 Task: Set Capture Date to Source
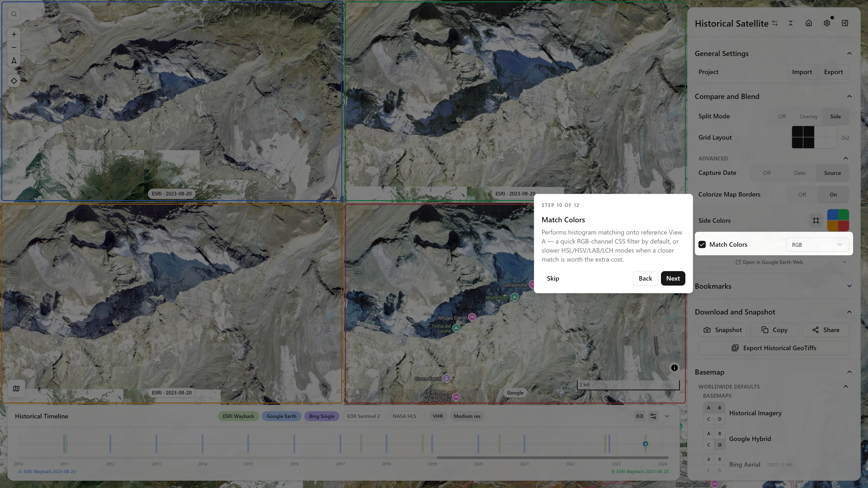[832, 173]
